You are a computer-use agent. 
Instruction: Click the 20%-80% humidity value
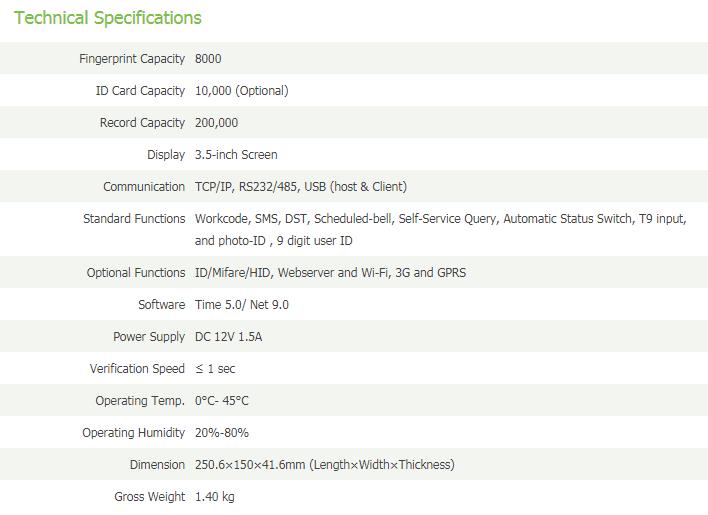[x=222, y=433]
